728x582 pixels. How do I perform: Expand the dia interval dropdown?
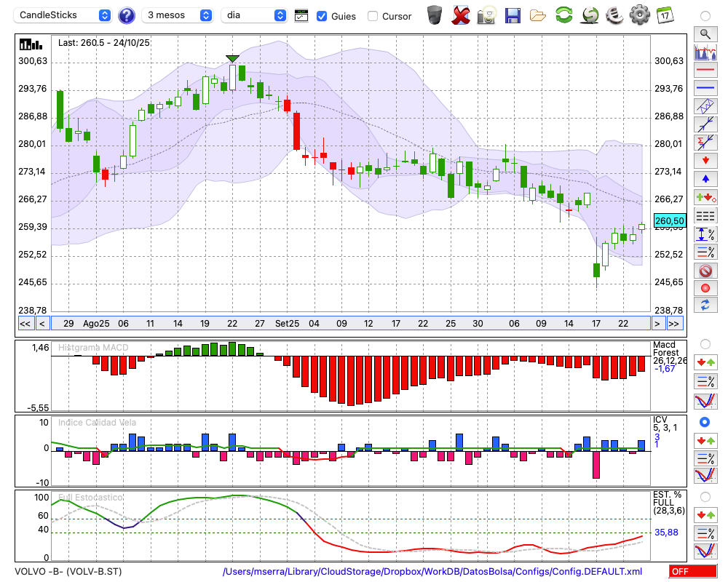click(255, 15)
